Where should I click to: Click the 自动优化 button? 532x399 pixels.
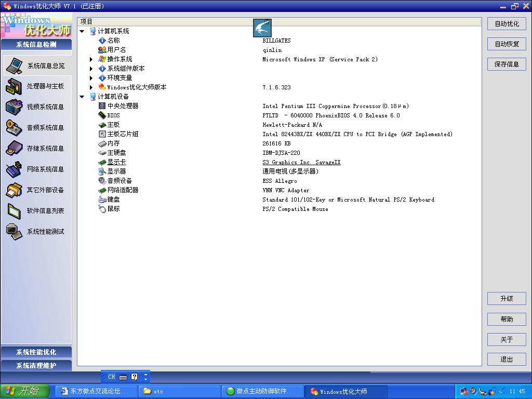(x=507, y=24)
